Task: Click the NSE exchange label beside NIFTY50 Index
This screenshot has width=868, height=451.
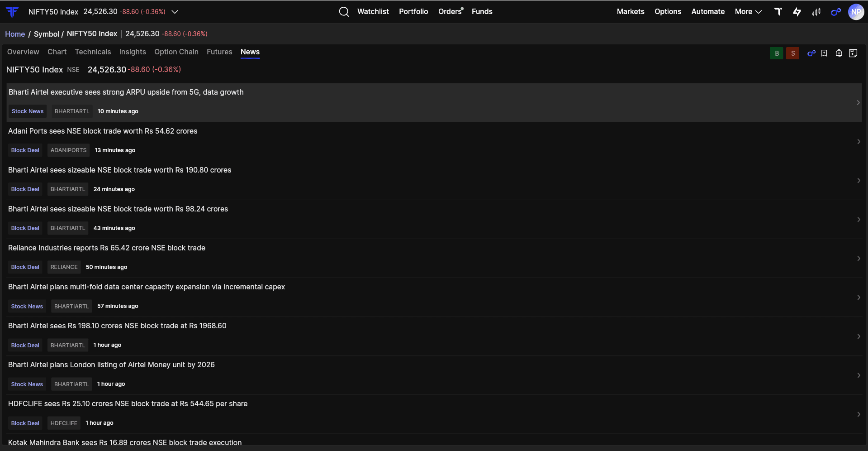Action: coord(73,70)
